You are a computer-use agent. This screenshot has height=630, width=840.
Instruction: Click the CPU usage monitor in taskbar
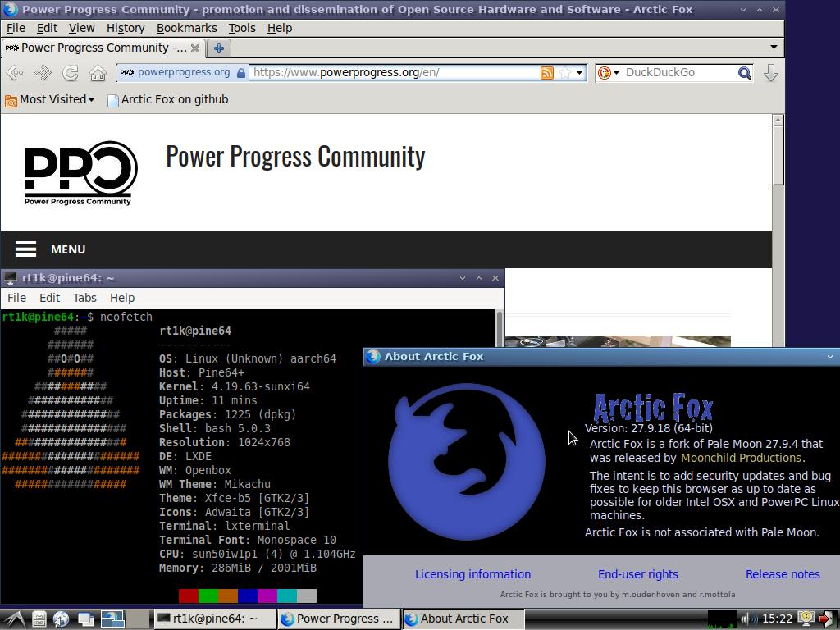click(722, 619)
